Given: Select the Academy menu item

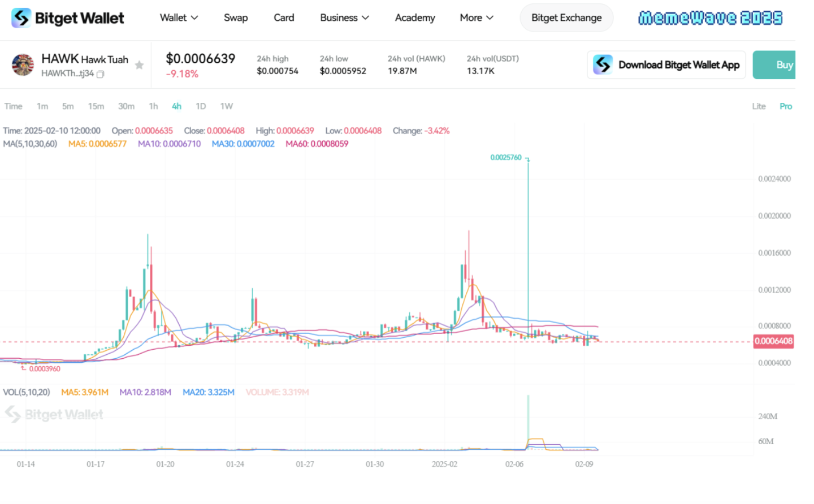Looking at the screenshot, I should [415, 18].
